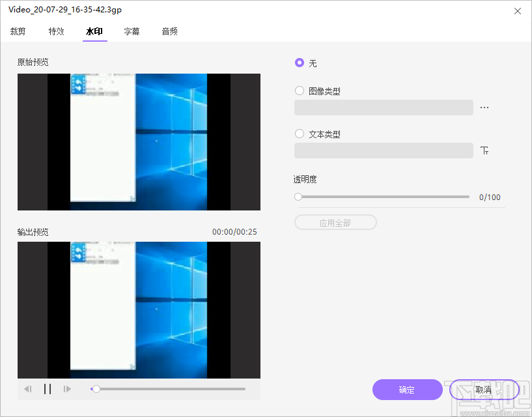Click the 应用全部 apply-to-all button

pyautogui.click(x=335, y=222)
